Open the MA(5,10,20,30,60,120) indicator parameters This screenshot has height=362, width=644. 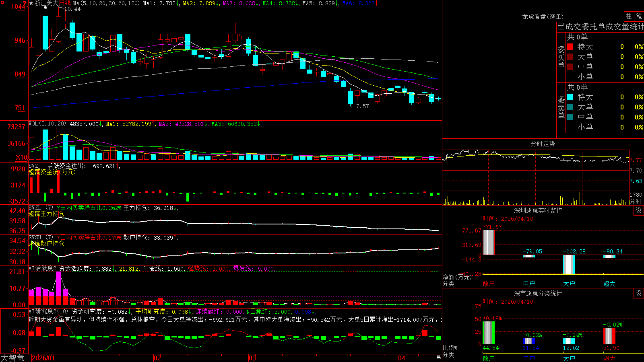106,3
